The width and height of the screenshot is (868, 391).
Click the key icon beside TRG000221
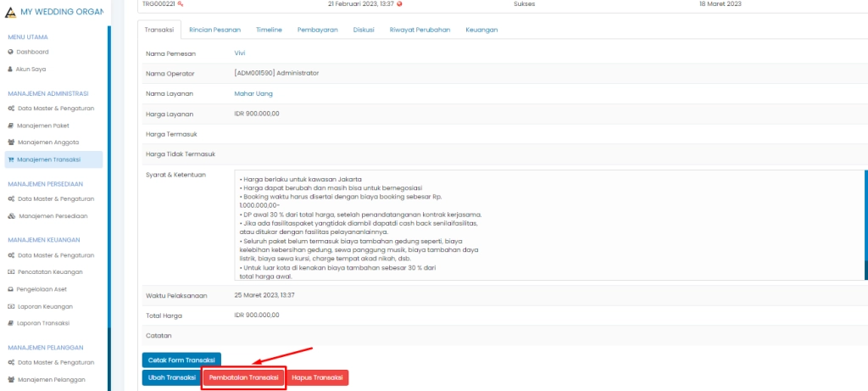click(181, 3)
